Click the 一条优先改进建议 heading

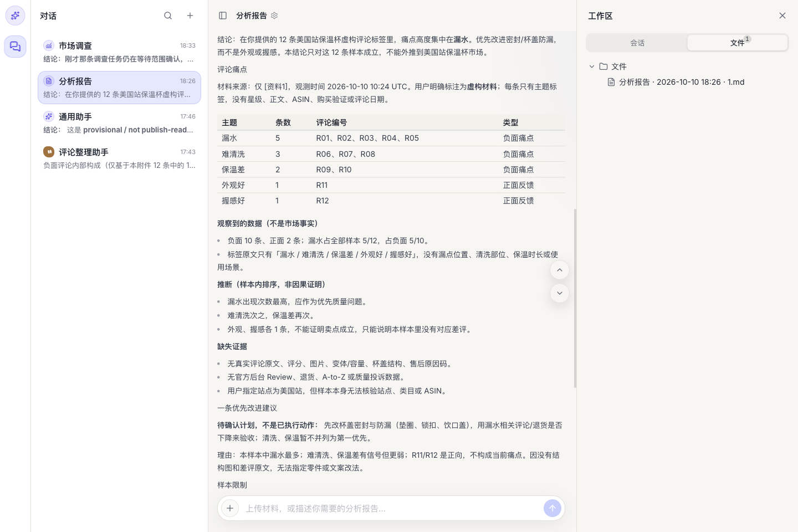pos(247,408)
